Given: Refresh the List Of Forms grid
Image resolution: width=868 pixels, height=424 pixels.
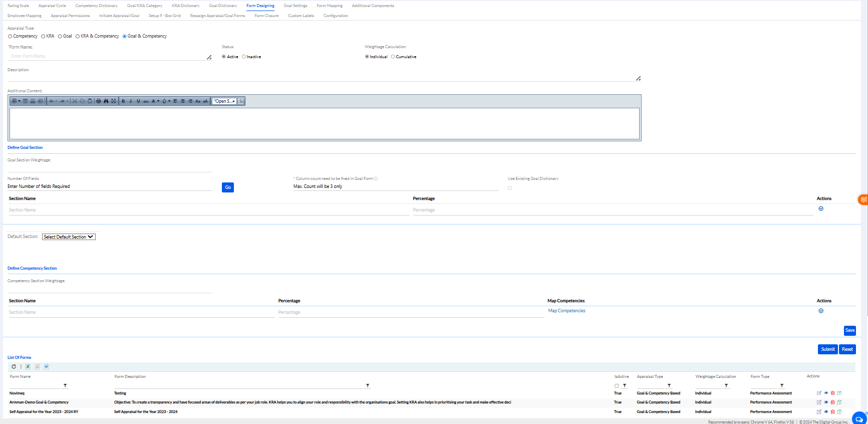Looking at the screenshot, I should [x=14, y=366].
